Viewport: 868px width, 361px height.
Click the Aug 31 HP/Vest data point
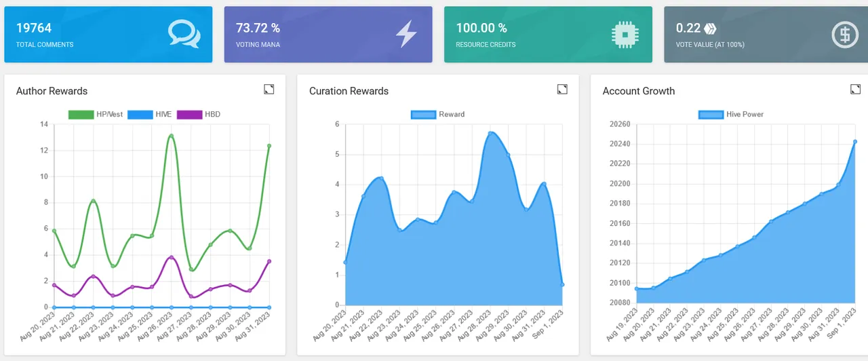(x=269, y=146)
